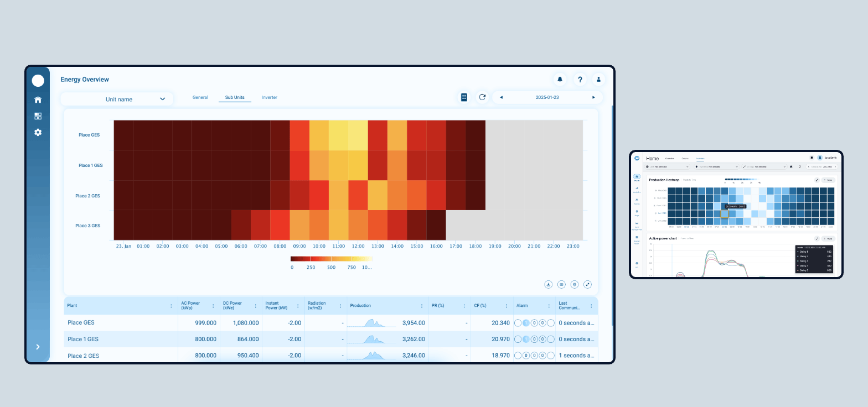Switch to the General tab
The width and height of the screenshot is (868, 407).
point(200,97)
